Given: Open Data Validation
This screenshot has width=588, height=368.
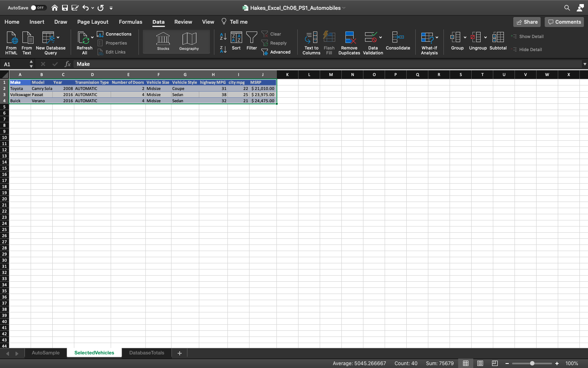Looking at the screenshot, I should (x=372, y=43).
